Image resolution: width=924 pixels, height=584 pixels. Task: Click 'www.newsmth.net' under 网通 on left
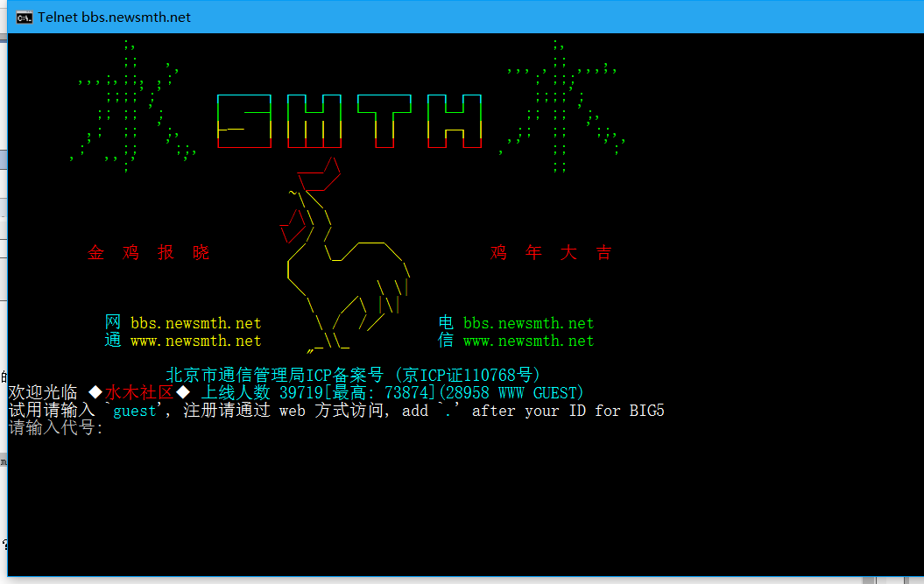pos(195,341)
